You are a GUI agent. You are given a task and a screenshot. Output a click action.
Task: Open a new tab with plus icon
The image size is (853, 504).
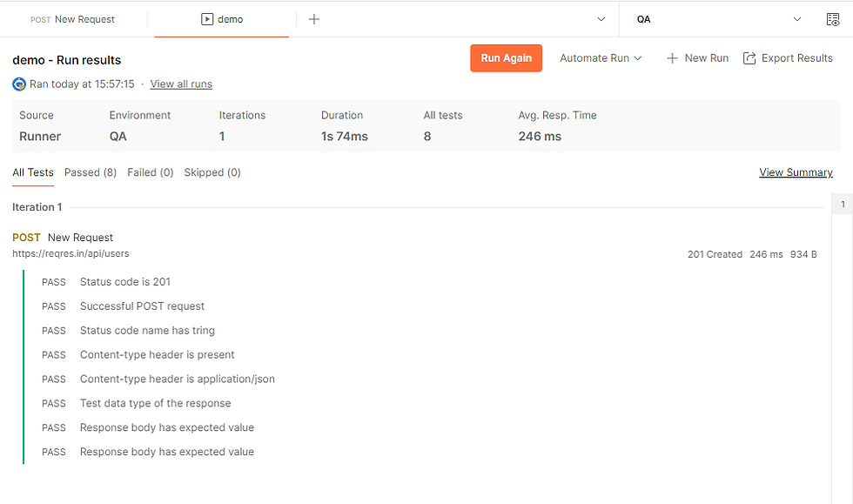pyautogui.click(x=314, y=19)
